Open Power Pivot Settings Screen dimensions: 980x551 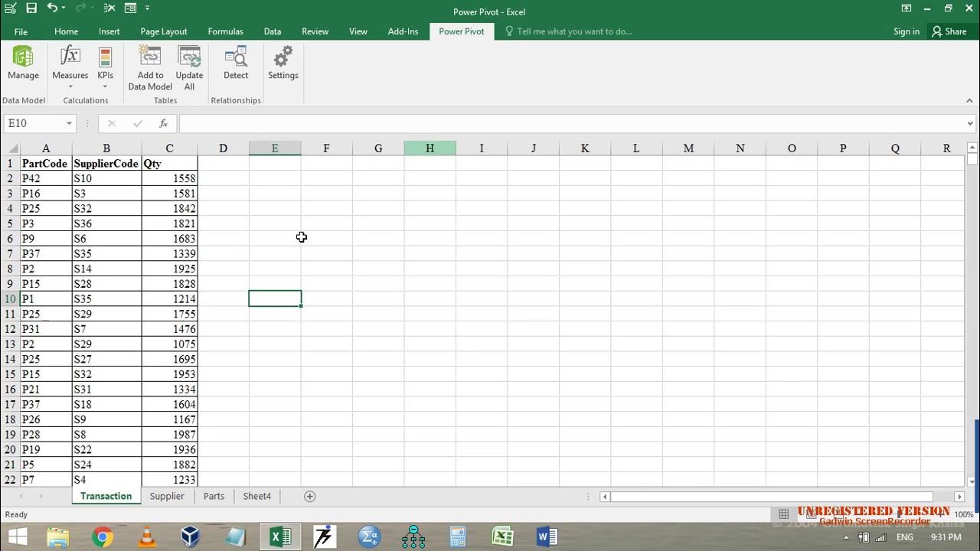pos(283,63)
